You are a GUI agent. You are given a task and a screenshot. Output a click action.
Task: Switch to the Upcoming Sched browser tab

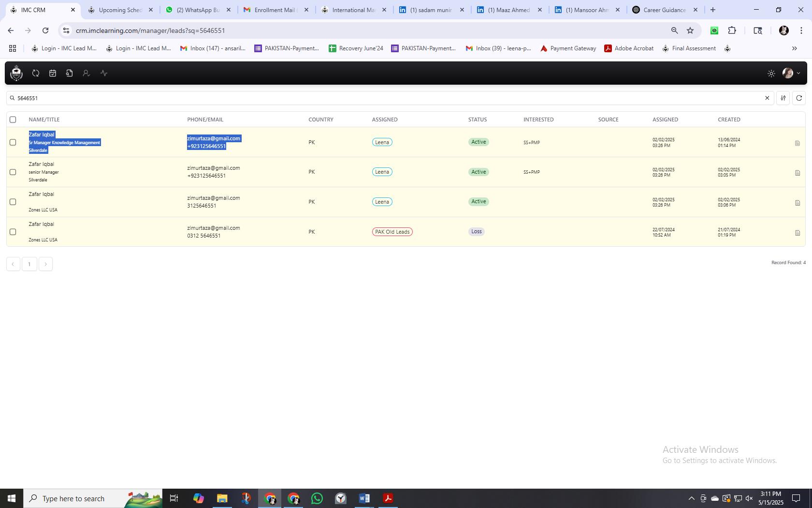[120, 10]
